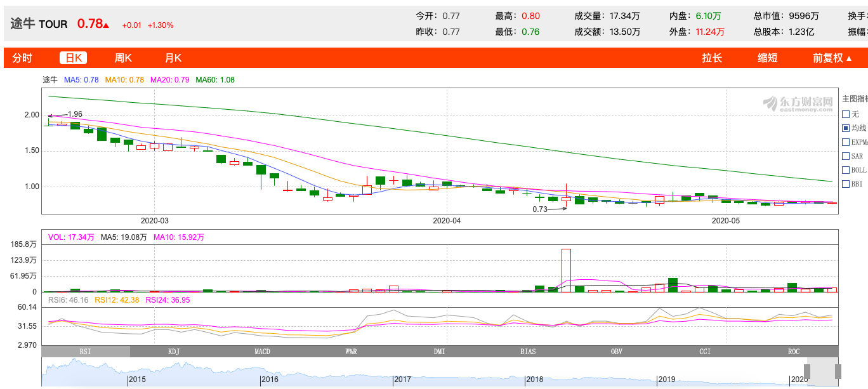Click the 0.73 low price annotation
Image resolution: width=868 pixels, height=389 pixels.
pyautogui.click(x=540, y=209)
